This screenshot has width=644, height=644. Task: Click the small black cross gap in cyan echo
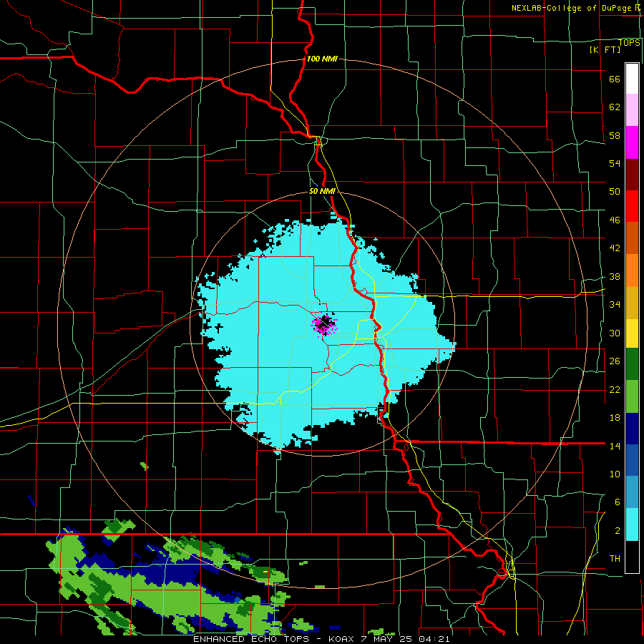pyautogui.click(x=219, y=328)
